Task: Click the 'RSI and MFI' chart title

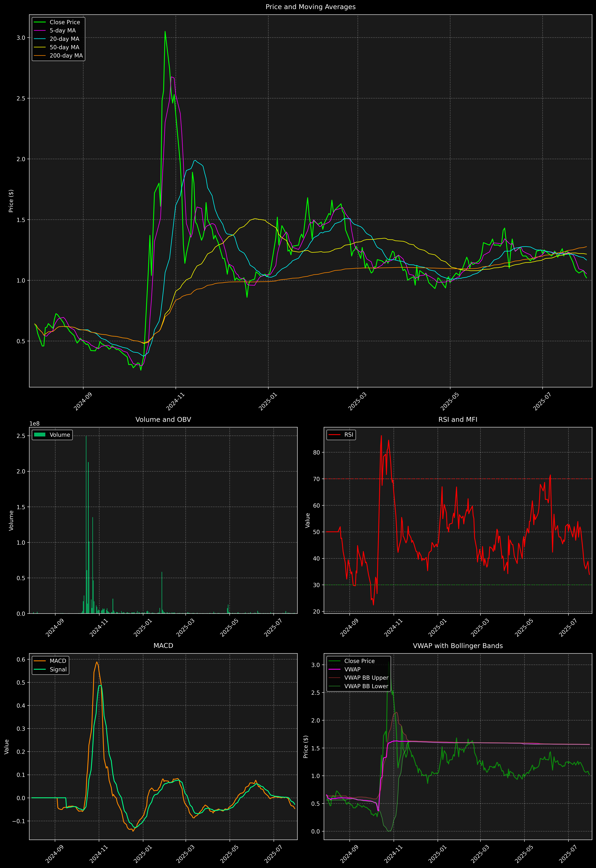Action: tap(458, 419)
